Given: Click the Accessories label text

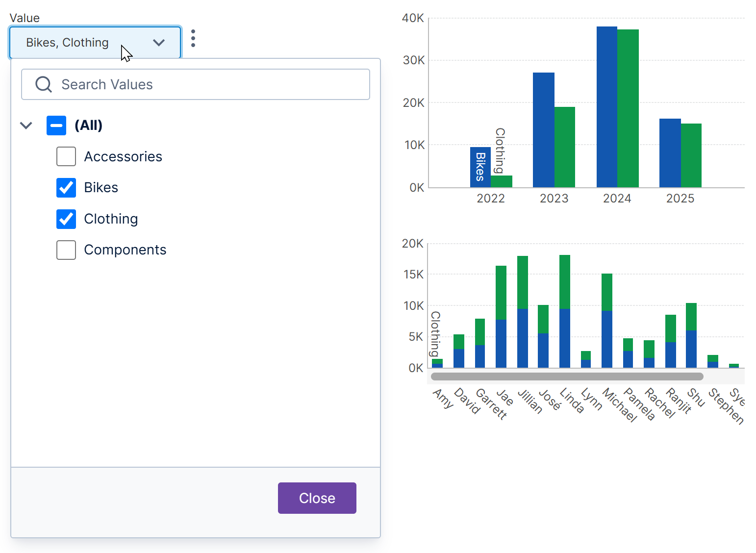Looking at the screenshot, I should pyautogui.click(x=123, y=156).
